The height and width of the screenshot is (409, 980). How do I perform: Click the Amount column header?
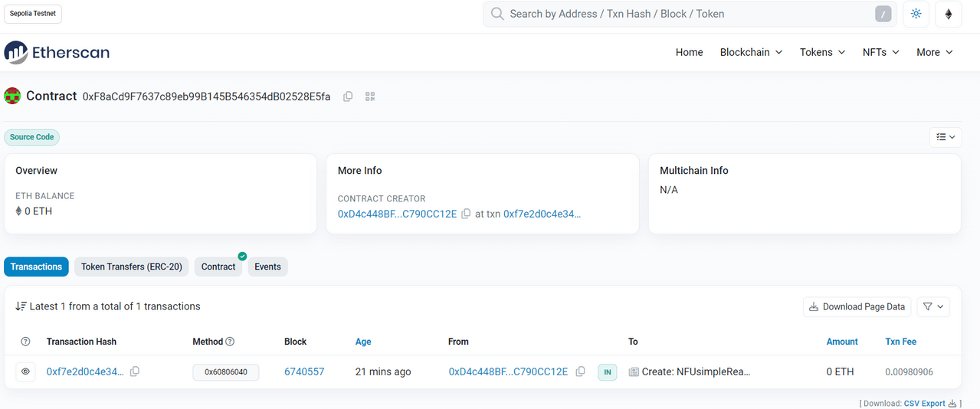pyautogui.click(x=842, y=342)
